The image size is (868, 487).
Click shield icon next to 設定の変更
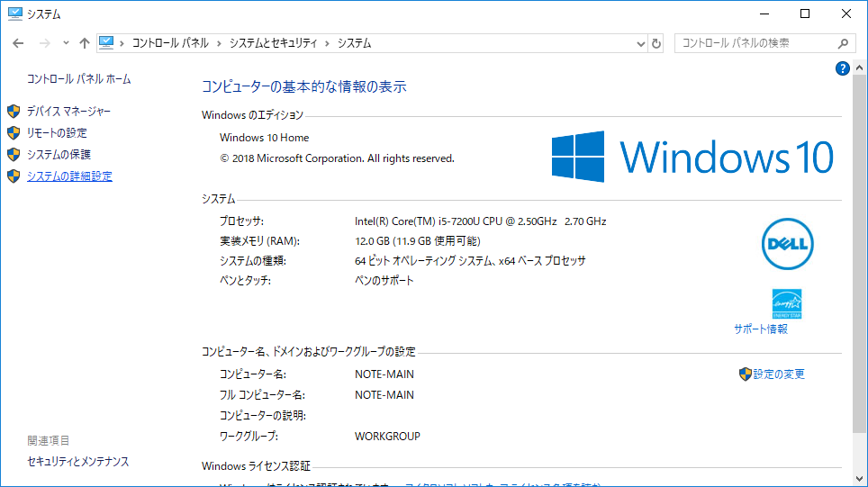(x=746, y=374)
